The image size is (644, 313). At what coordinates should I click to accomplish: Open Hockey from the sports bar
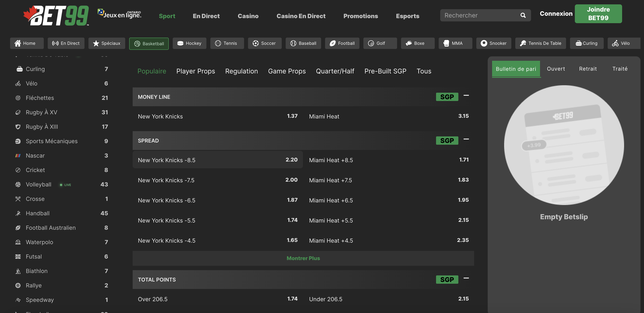(x=189, y=43)
